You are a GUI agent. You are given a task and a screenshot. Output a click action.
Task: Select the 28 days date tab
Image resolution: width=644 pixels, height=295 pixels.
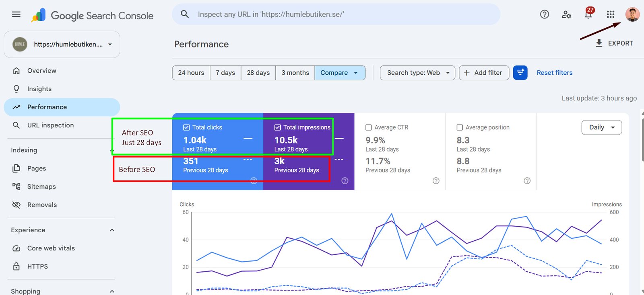click(258, 73)
